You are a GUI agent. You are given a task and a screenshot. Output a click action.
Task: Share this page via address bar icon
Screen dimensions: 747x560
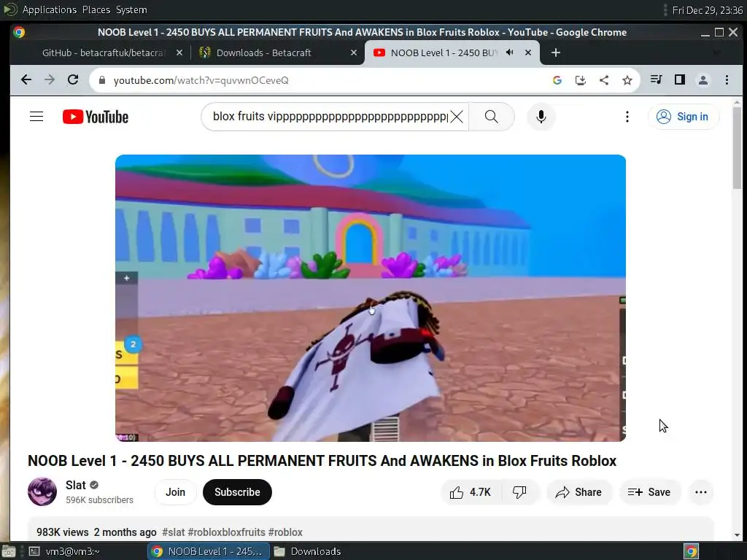pyautogui.click(x=603, y=80)
